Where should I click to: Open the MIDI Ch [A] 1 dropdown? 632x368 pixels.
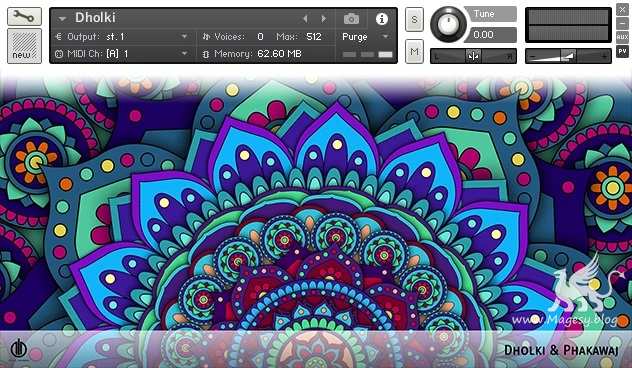[122, 54]
